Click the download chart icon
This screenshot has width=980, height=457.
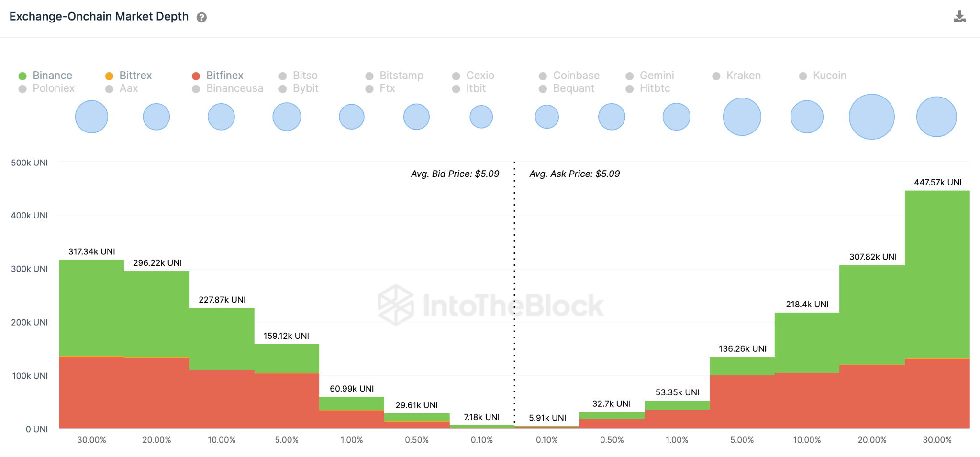click(x=959, y=17)
